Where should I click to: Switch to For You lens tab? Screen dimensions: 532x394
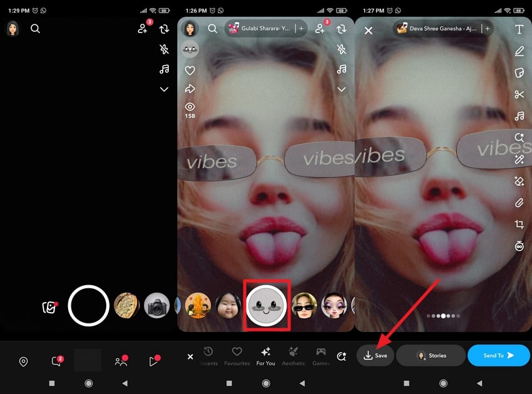tap(265, 356)
